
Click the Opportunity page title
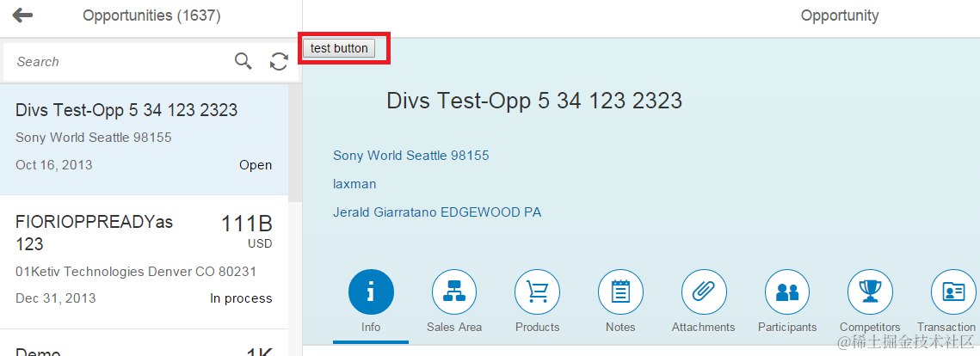pyautogui.click(x=840, y=15)
